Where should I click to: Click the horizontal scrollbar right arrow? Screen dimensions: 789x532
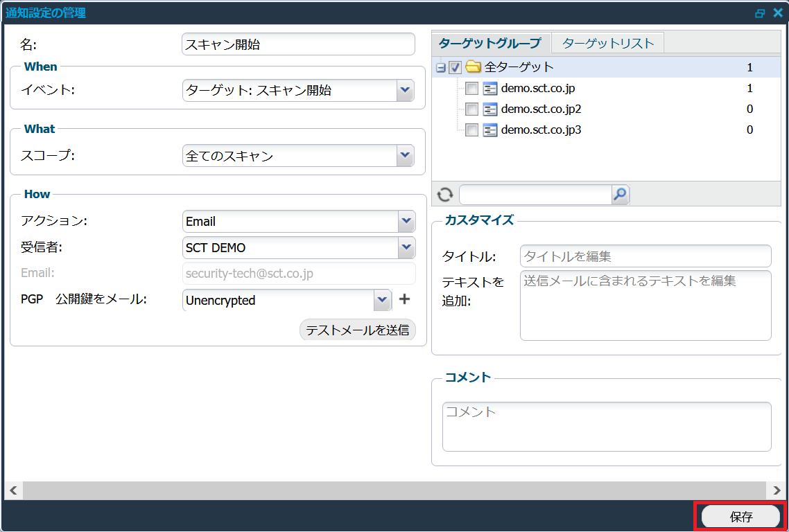(777, 490)
